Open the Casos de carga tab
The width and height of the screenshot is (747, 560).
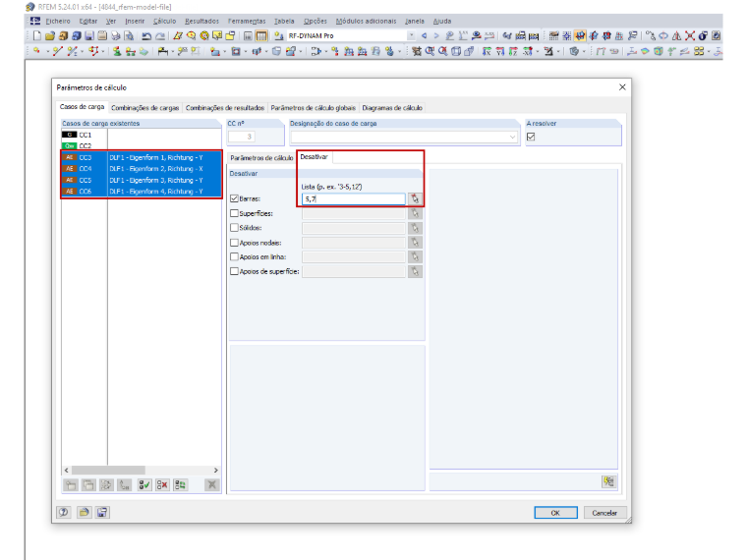coord(82,107)
